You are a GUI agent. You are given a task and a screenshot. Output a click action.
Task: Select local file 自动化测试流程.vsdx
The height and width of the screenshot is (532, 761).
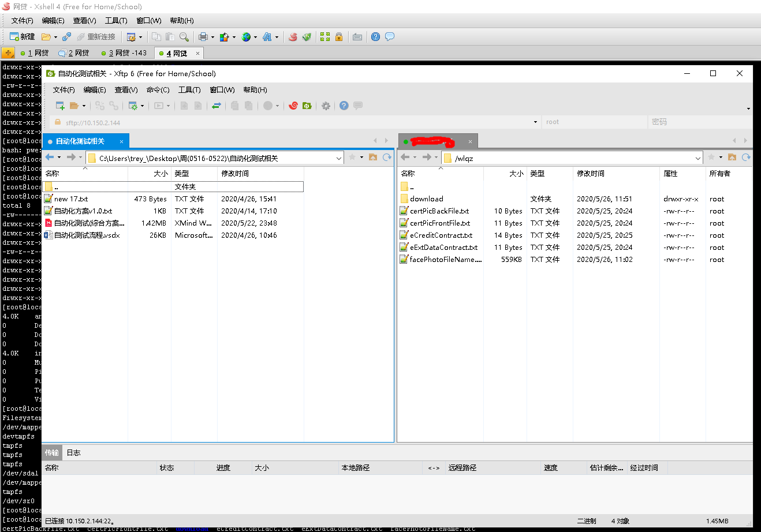tap(87, 235)
